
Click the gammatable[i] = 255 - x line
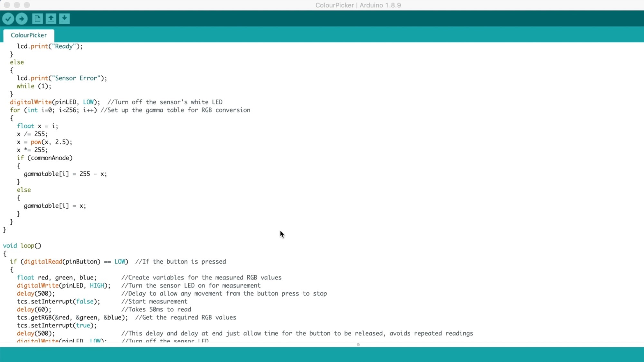pyautogui.click(x=65, y=174)
